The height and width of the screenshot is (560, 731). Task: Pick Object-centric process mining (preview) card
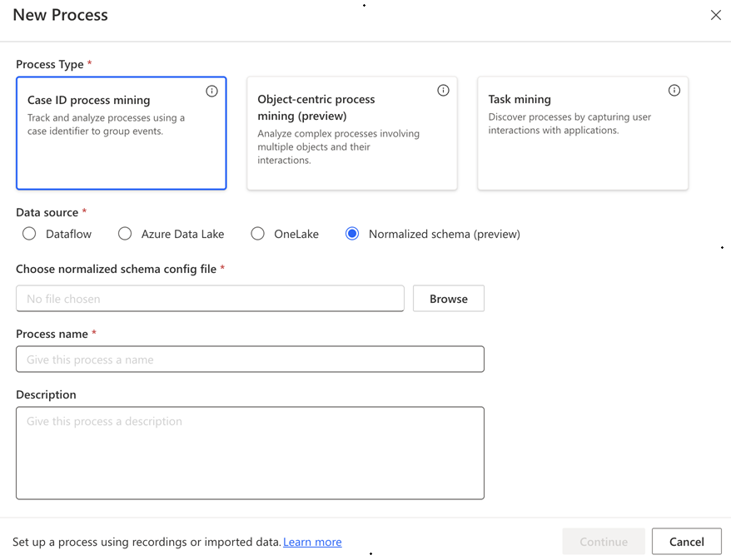[352, 133]
